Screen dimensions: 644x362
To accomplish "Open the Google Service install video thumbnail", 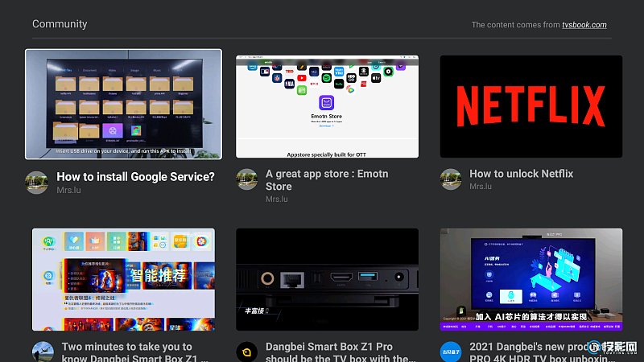I will click(x=123, y=105).
